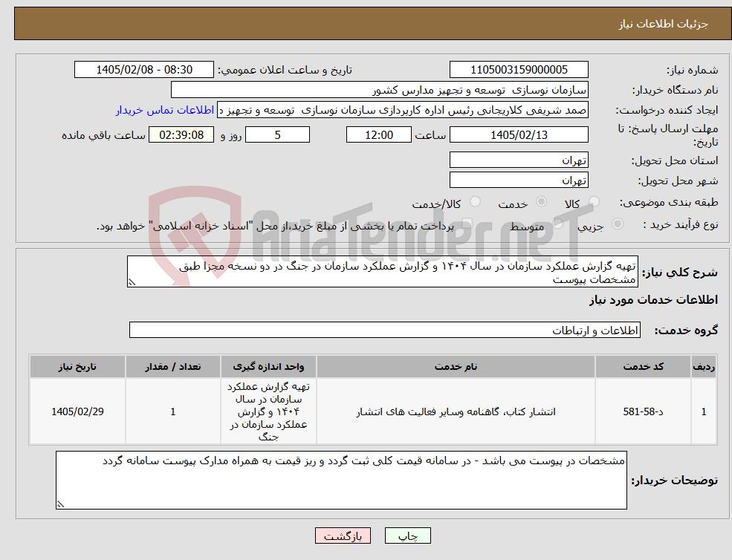
Task: Click the need date cell 1405/02/29
Action: point(77,411)
